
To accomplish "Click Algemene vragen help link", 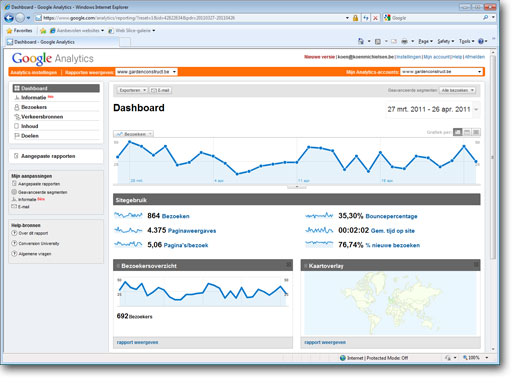I will coord(35,254).
